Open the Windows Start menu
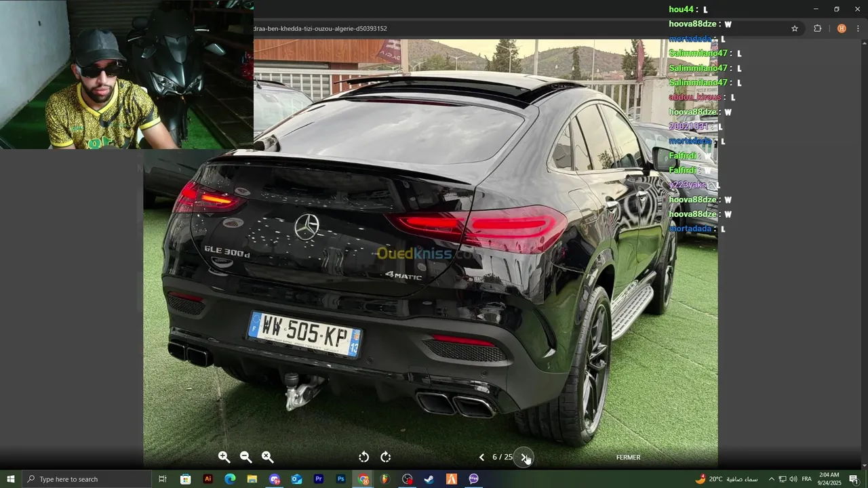The image size is (868, 488). (x=11, y=479)
